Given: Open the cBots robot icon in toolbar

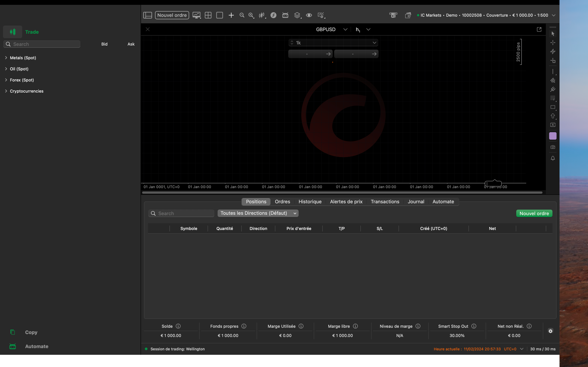Looking at the screenshot, I should point(285,15).
